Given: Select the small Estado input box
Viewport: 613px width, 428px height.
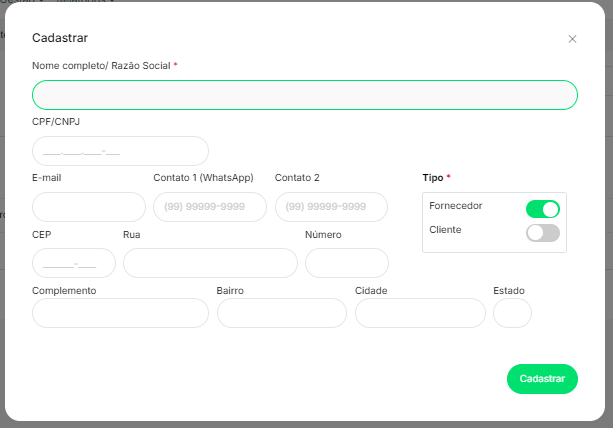Looking at the screenshot, I should point(512,313).
